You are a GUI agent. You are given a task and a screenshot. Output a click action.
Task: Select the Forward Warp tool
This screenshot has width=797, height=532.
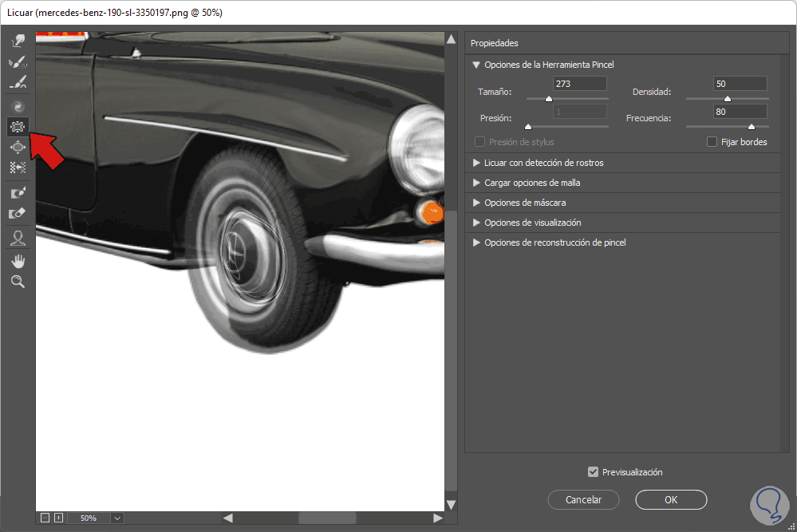18,41
